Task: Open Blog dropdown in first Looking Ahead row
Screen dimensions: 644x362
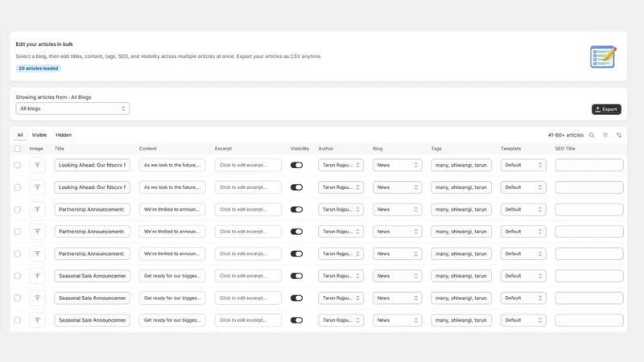Action: click(397, 165)
